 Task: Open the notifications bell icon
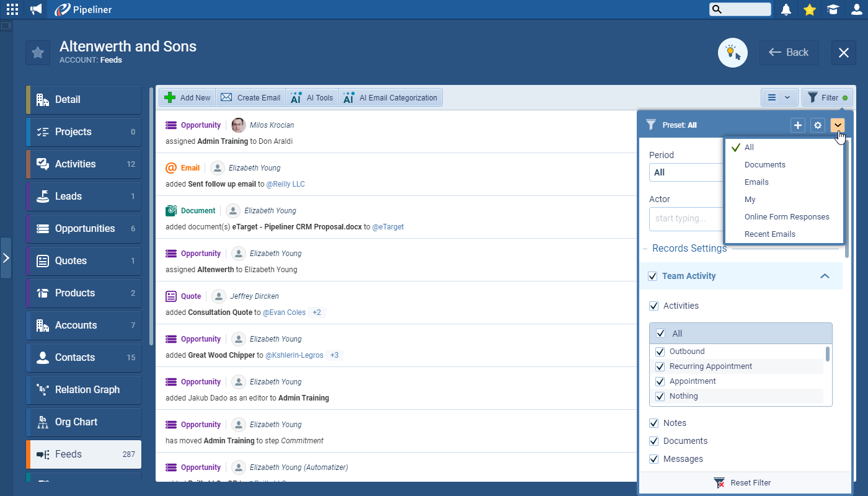tap(786, 9)
